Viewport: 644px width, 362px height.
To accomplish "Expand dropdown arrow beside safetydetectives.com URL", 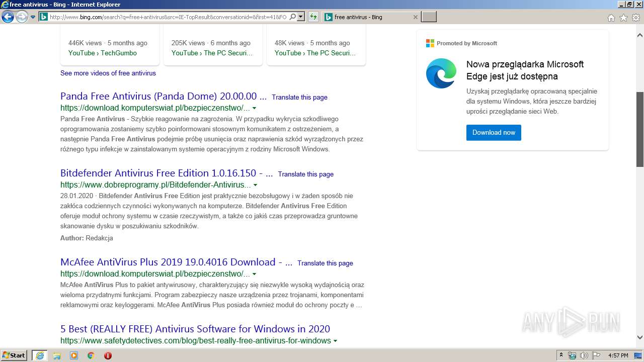I will coord(335,341).
